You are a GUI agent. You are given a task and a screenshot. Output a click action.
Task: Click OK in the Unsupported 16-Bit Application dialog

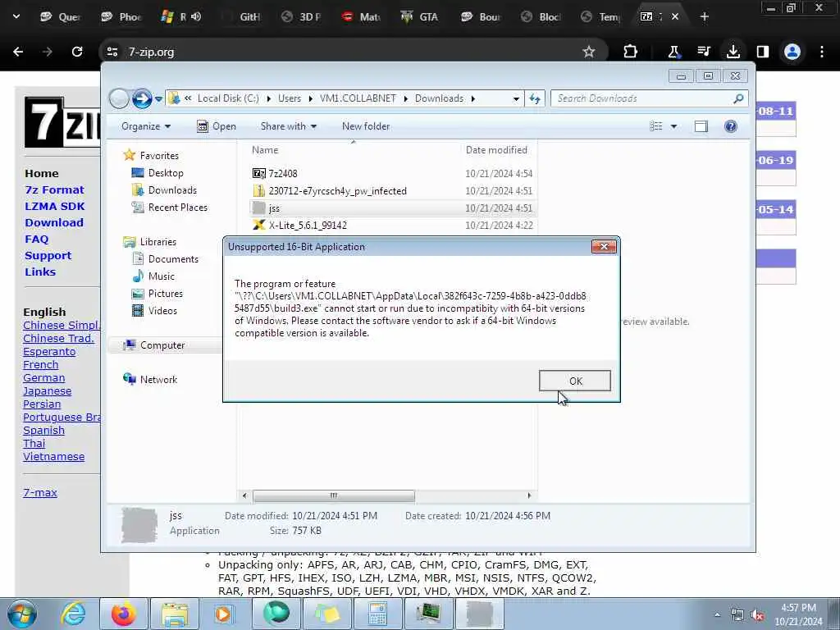(x=575, y=381)
